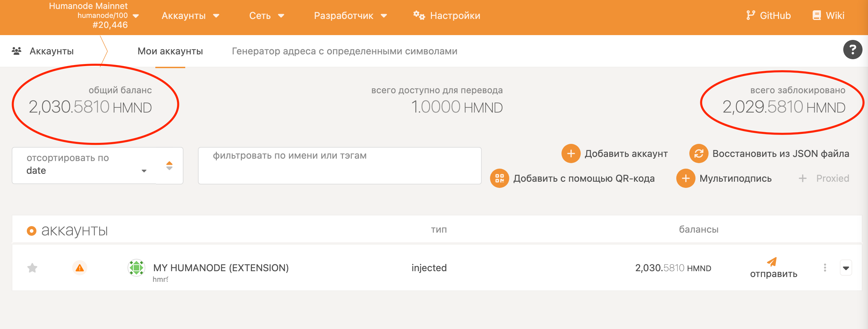This screenshot has height=329, width=868.
Task: Focus the filter by name or tags field
Action: [x=340, y=166]
